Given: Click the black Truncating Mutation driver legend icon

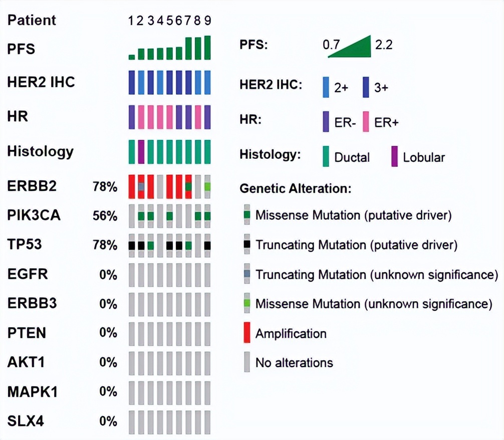Looking at the screenshot, I should [247, 245].
